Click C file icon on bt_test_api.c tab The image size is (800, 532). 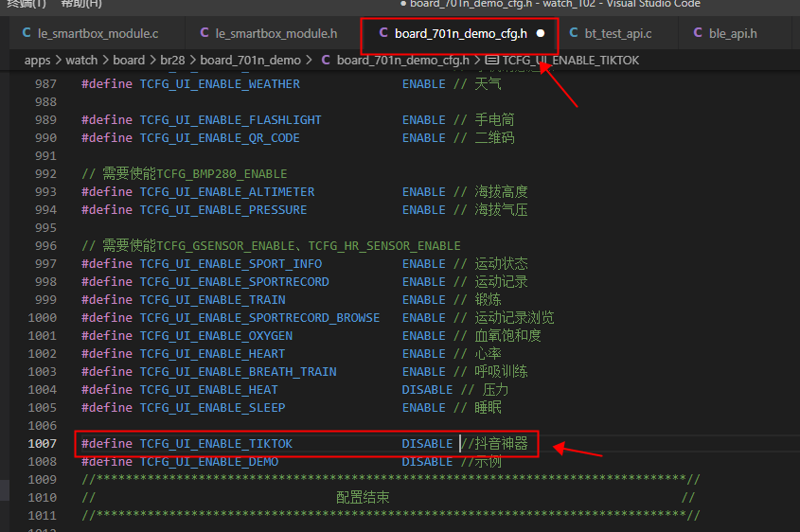pos(574,33)
